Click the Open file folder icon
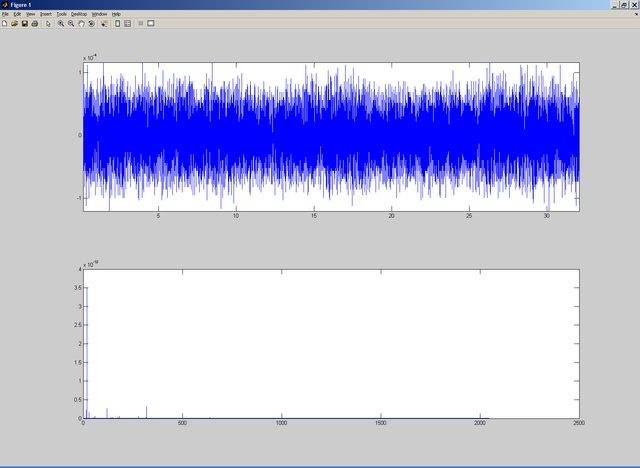 click(14, 23)
